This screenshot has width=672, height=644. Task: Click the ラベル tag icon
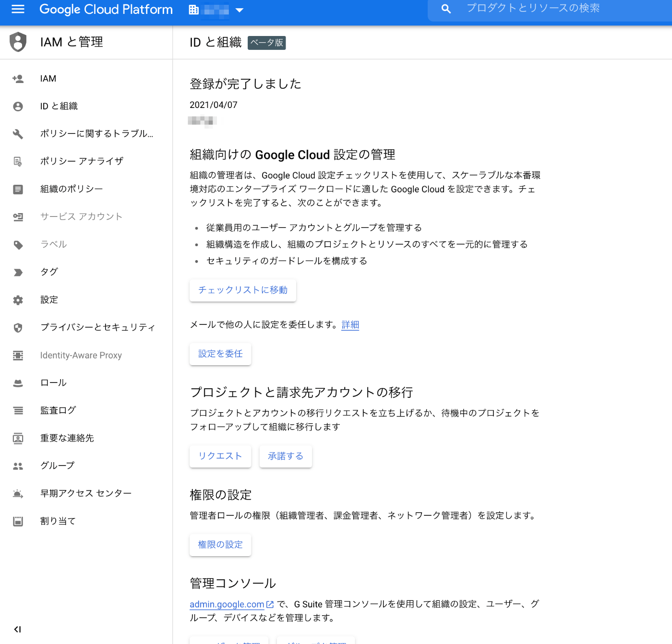pyautogui.click(x=18, y=245)
